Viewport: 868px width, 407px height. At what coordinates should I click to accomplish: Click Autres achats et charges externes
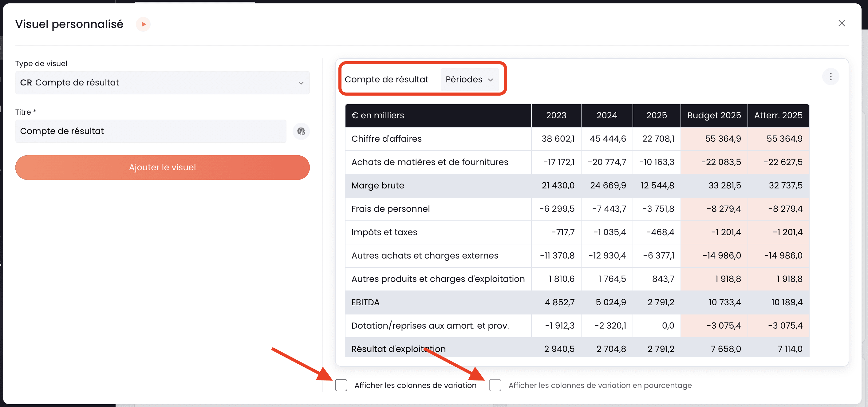(x=424, y=256)
